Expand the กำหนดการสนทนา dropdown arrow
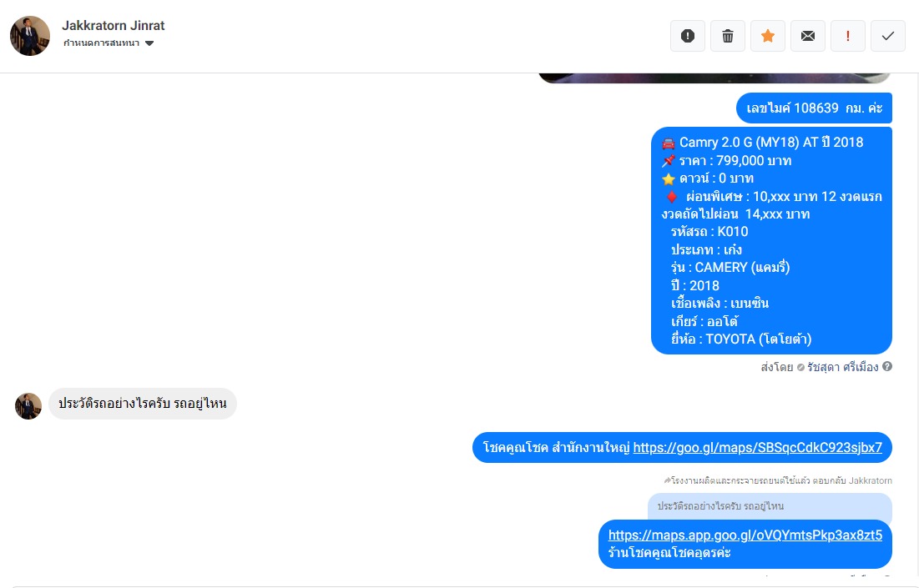 pyautogui.click(x=149, y=43)
